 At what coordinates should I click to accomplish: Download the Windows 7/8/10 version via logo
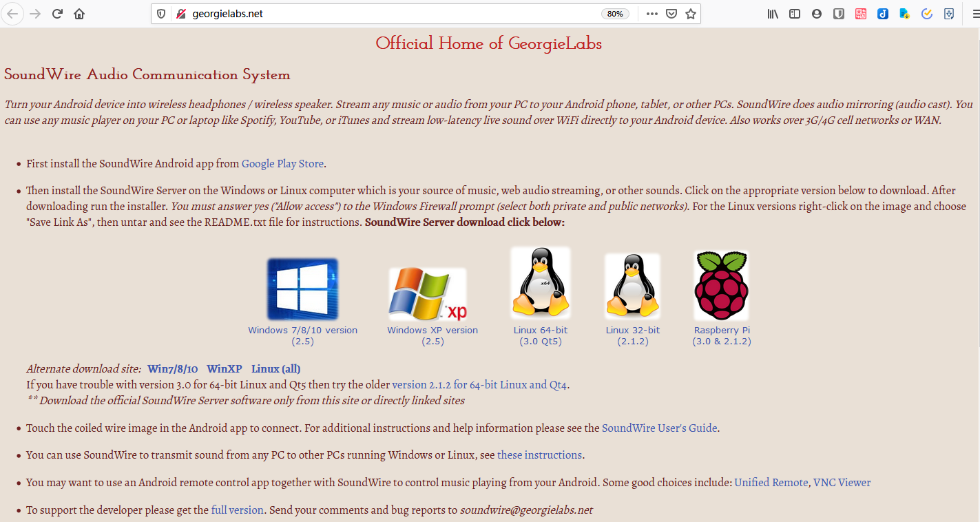point(302,289)
